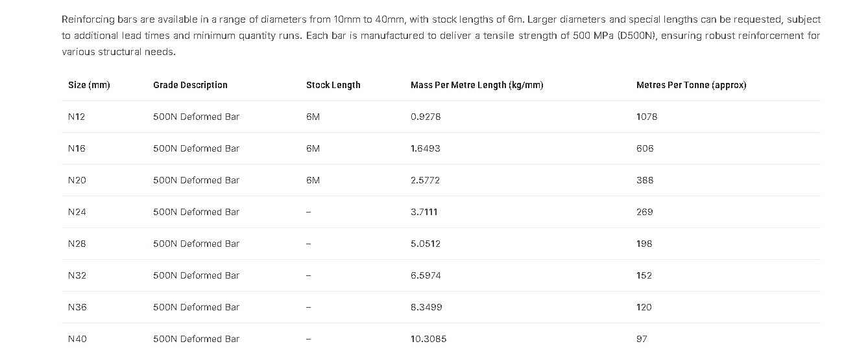Click the 10.3085 mass value
Screen dimensions: 868x357
[x=428, y=339]
